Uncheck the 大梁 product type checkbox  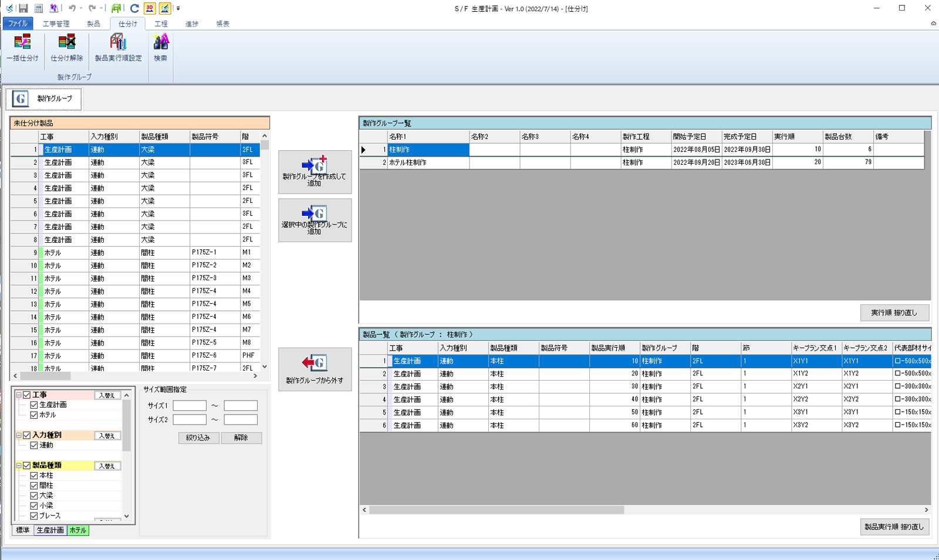[34, 496]
